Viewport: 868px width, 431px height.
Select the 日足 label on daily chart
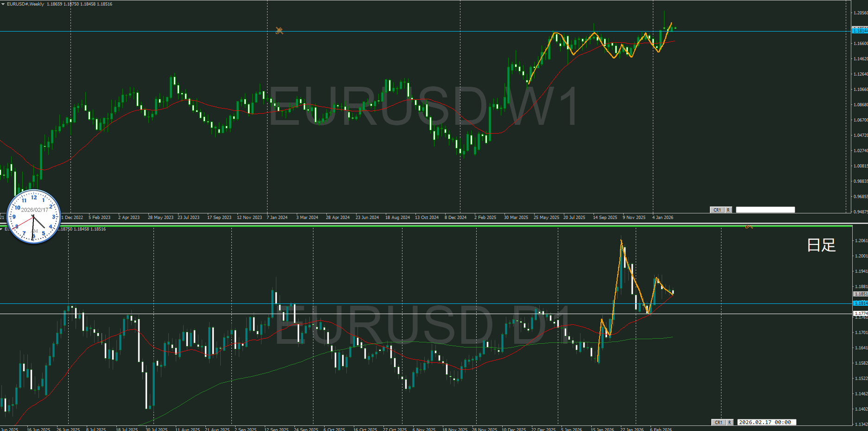click(821, 245)
